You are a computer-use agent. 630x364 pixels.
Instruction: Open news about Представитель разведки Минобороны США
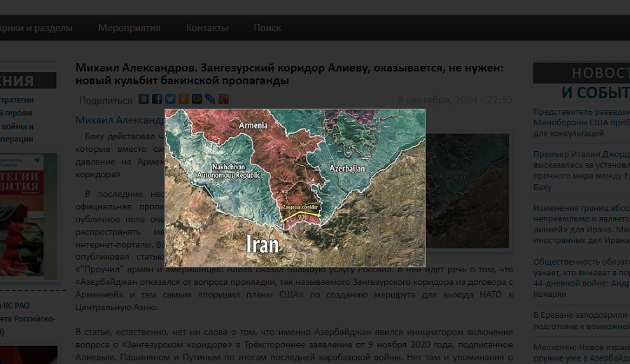pos(582,122)
